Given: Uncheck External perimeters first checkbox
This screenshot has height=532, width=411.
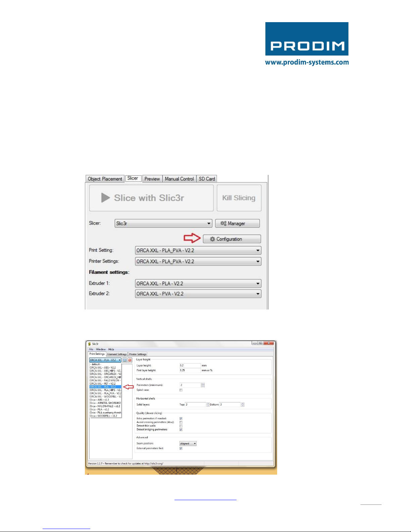Looking at the screenshot, I should (x=181, y=448).
